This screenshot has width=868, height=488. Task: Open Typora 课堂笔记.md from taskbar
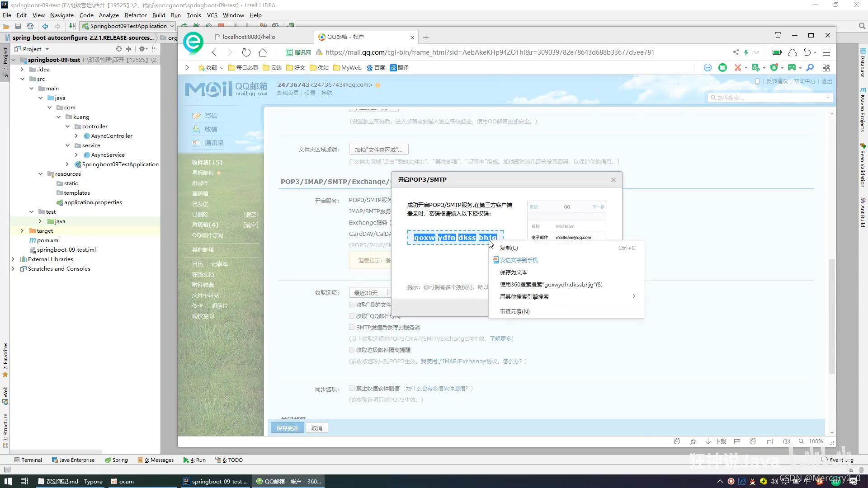pos(70,481)
